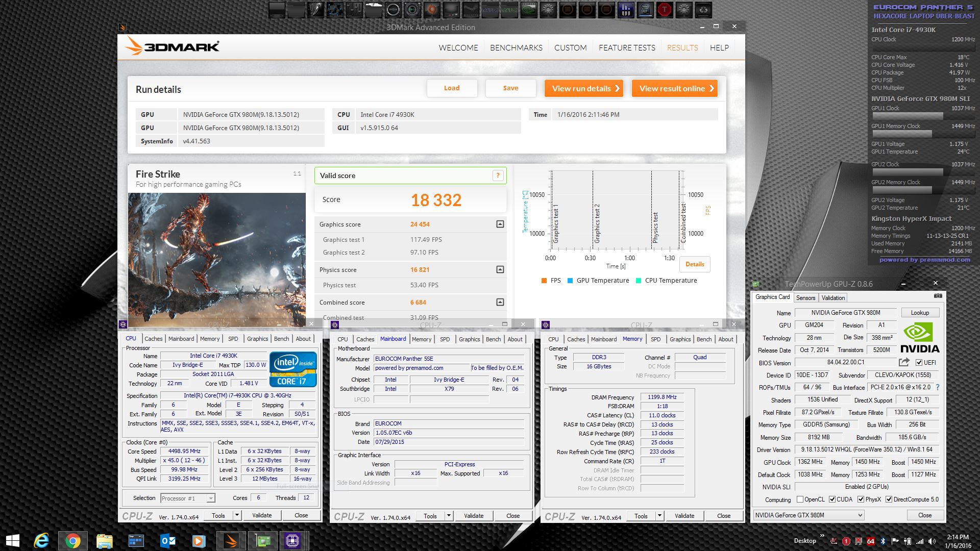Open the Steam icon in the top dock

click(x=471, y=9)
